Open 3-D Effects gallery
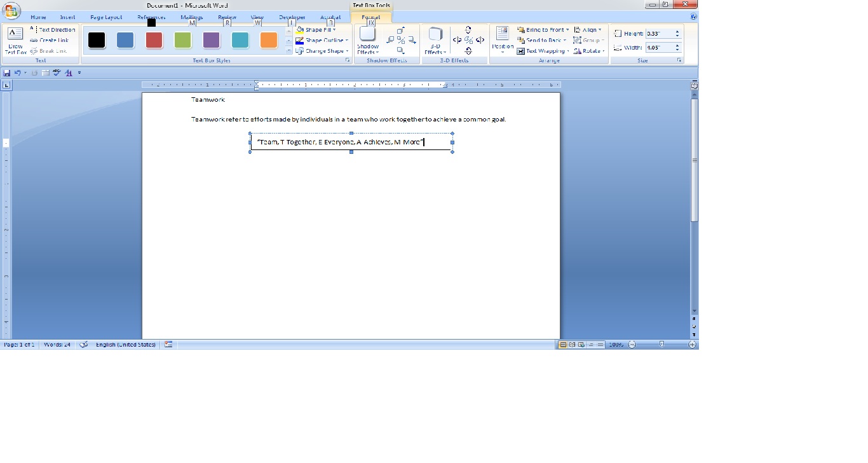The image size is (868, 463). pyautogui.click(x=435, y=41)
